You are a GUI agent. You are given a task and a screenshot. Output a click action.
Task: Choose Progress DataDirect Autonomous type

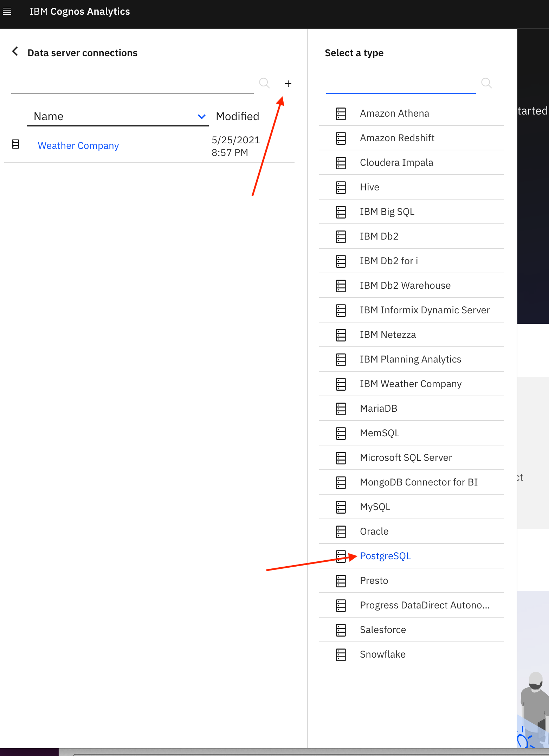pyautogui.click(x=412, y=605)
